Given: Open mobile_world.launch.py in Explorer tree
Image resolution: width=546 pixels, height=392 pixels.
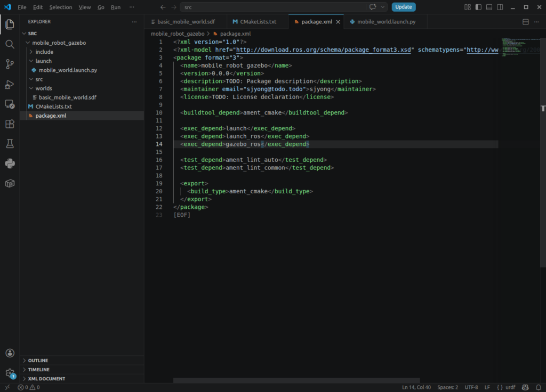Looking at the screenshot, I should pos(68,70).
